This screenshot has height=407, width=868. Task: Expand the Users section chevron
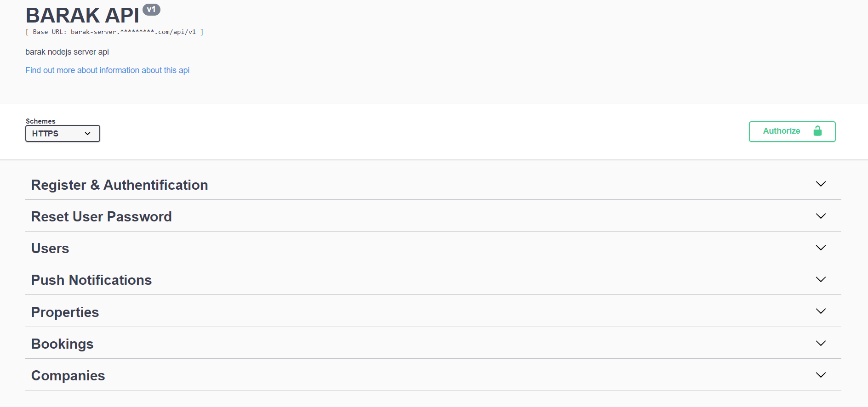(821, 248)
